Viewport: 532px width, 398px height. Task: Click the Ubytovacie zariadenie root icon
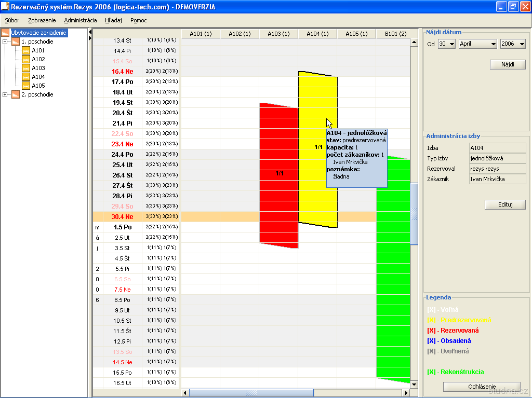5,33
